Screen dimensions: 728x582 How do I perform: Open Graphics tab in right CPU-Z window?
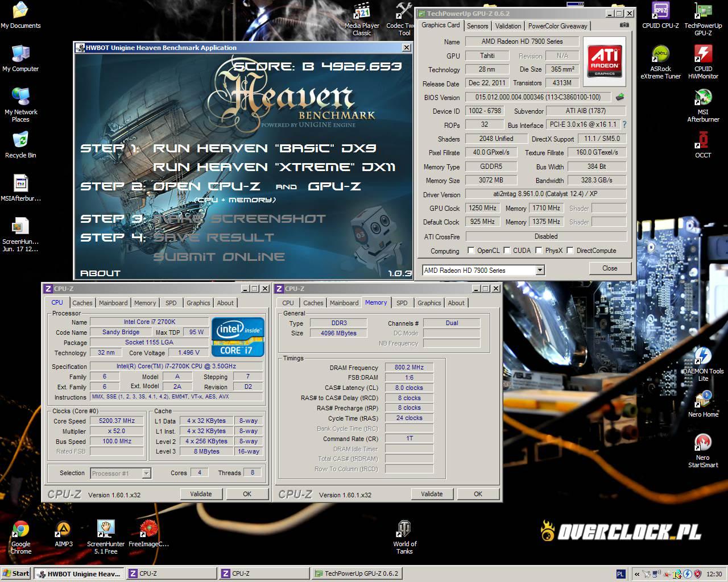click(x=429, y=303)
